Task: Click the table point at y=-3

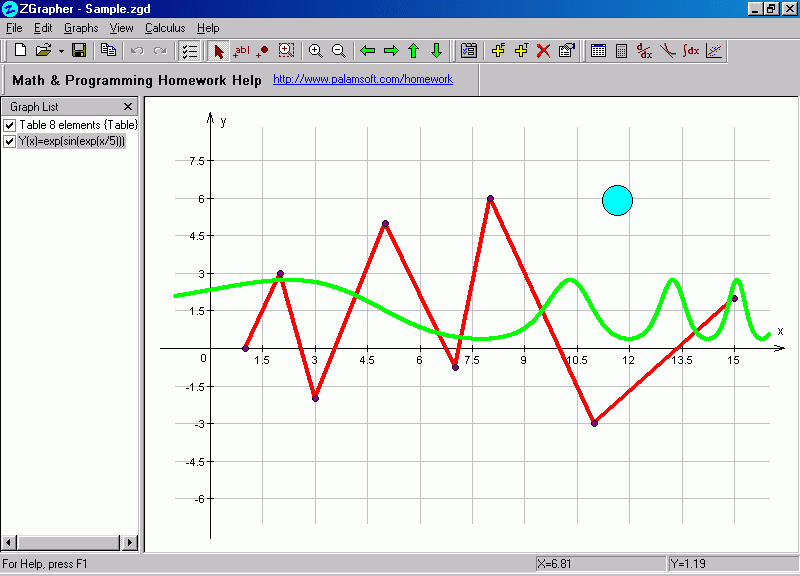Action: pos(594,423)
